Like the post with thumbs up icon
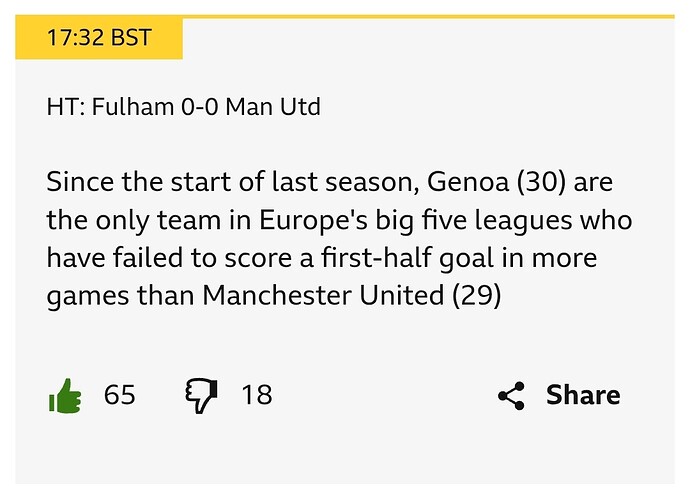This screenshot has width=689, height=500. [64, 396]
